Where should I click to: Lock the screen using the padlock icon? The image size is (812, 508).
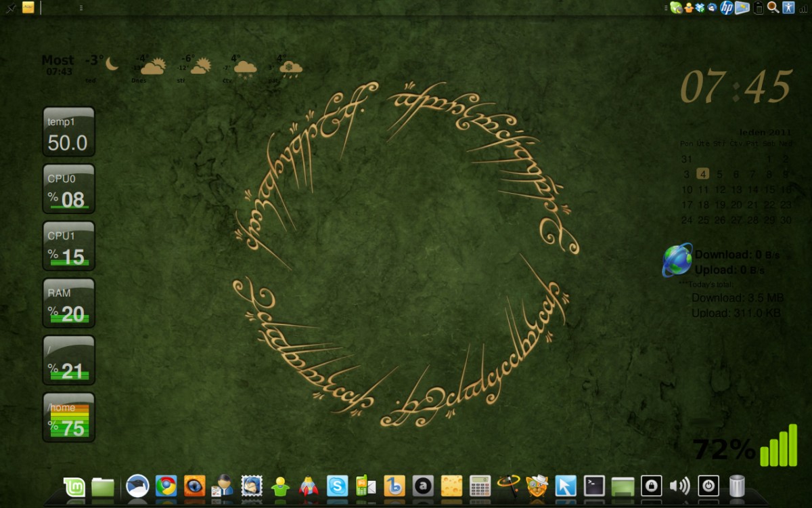(x=651, y=486)
